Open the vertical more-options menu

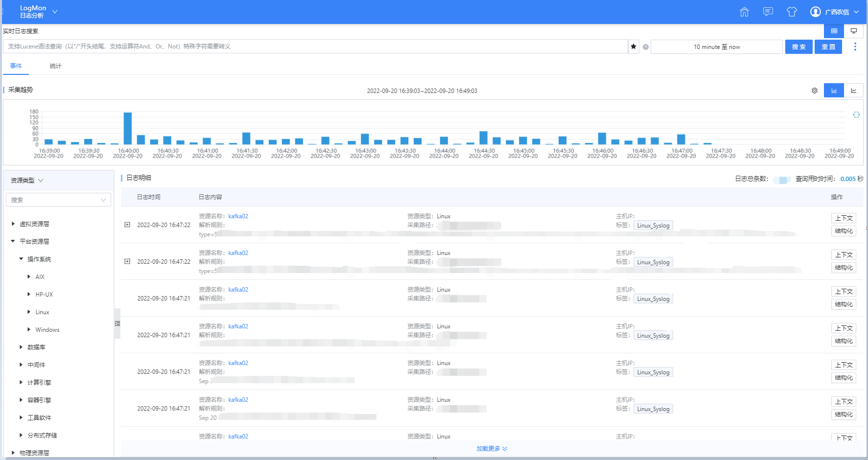tap(855, 46)
